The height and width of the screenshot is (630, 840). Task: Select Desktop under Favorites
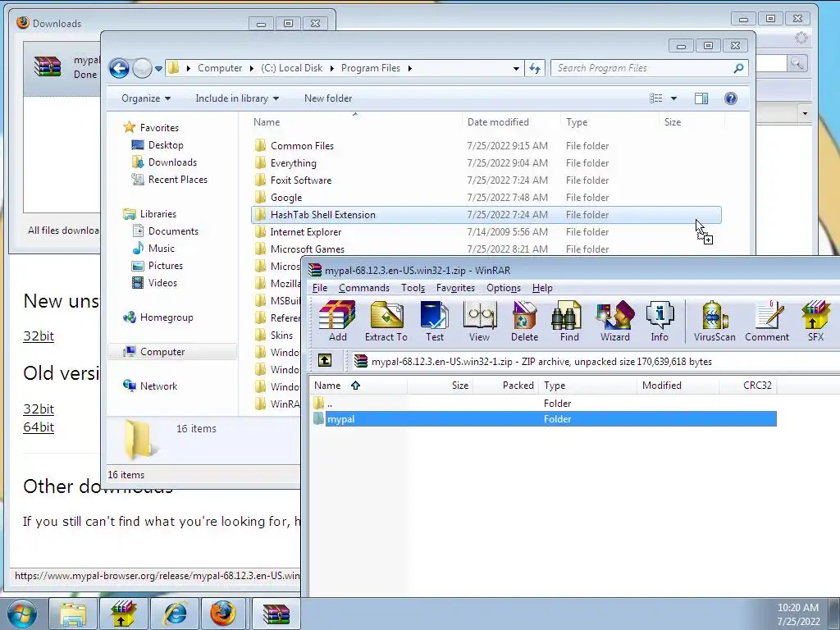point(166,144)
